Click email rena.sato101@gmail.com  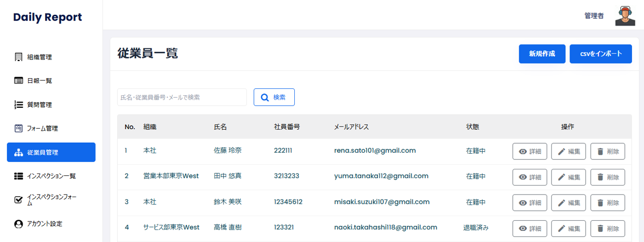[375, 151]
